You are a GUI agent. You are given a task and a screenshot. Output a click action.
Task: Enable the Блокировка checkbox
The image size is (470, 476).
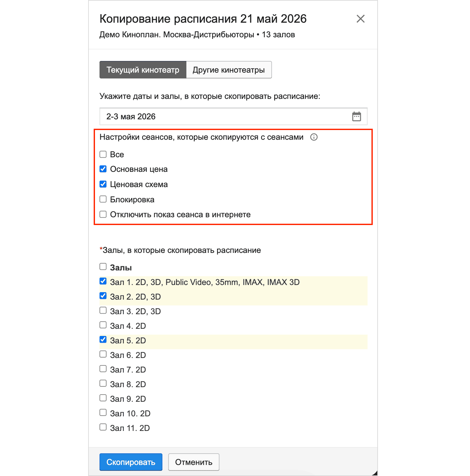103,199
